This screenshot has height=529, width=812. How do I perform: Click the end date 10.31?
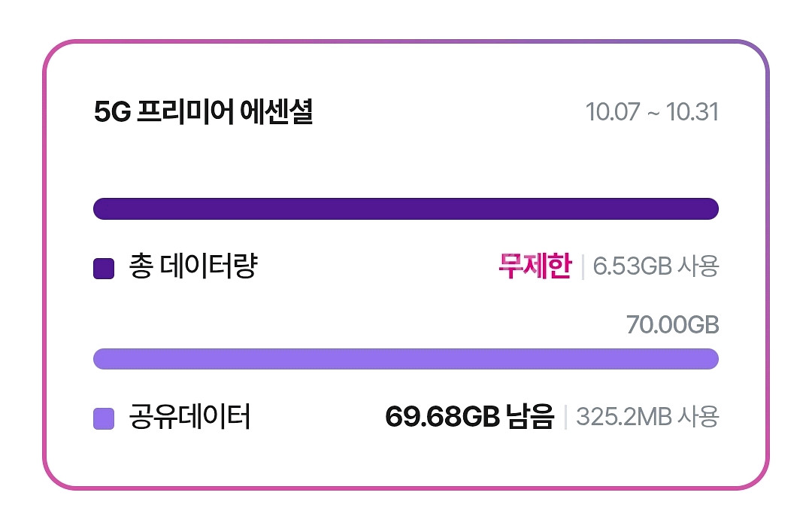(692, 113)
